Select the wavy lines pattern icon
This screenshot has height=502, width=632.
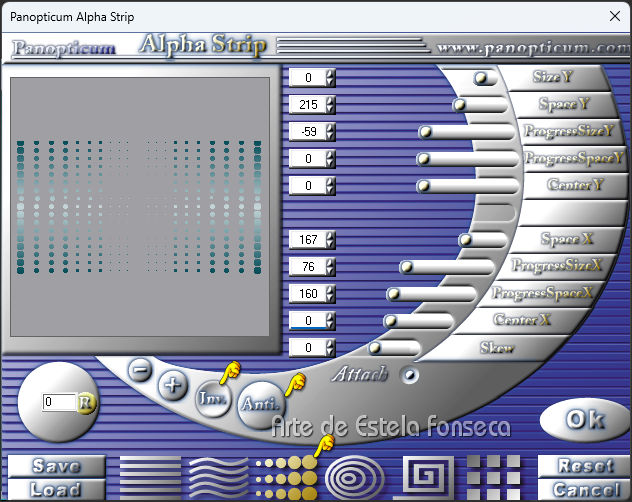219,478
